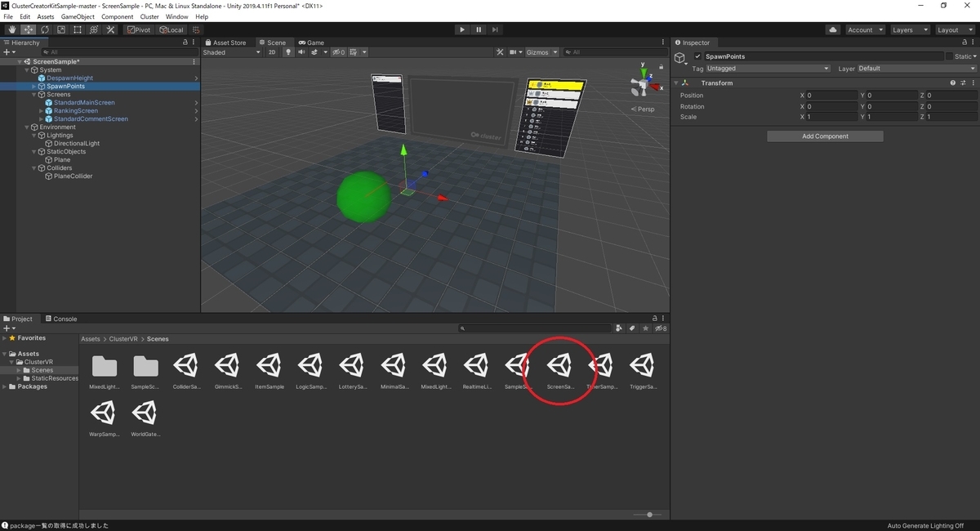
Task: Click the favorites star icon in Project toolbar
Action: (x=645, y=328)
